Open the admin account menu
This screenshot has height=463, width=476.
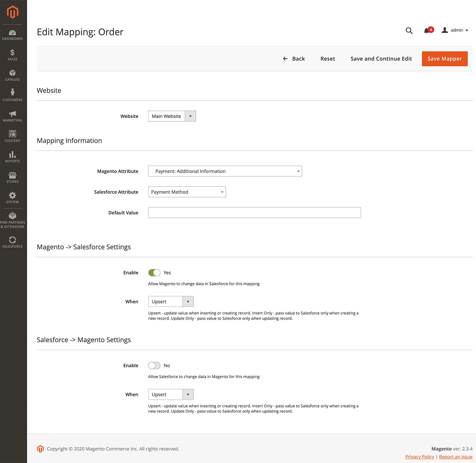pyautogui.click(x=455, y=30)
